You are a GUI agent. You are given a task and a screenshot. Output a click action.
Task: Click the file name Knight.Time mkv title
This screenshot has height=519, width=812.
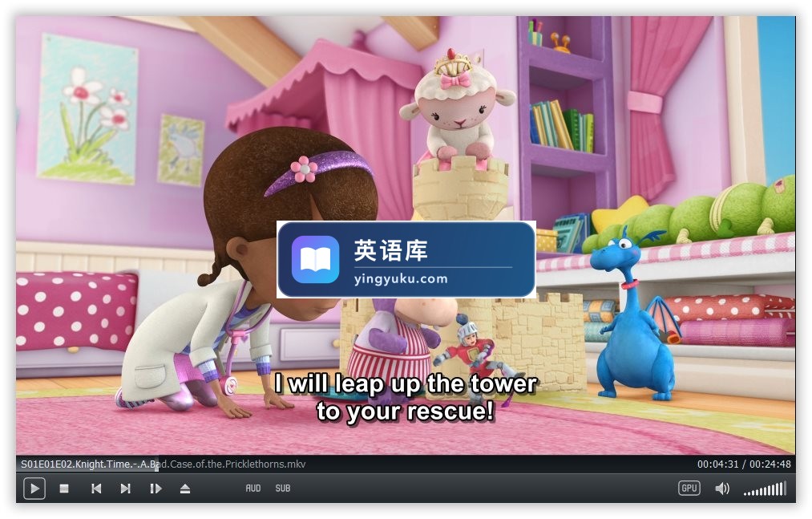coord(164,464)
